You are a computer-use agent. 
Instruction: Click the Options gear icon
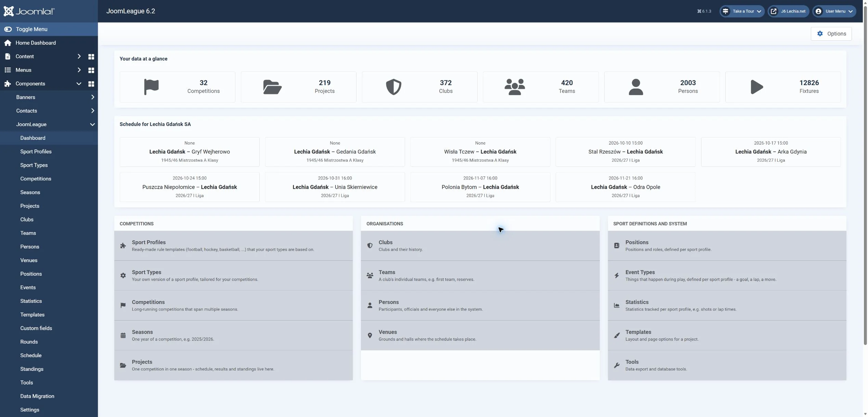[x=820, y=33]
